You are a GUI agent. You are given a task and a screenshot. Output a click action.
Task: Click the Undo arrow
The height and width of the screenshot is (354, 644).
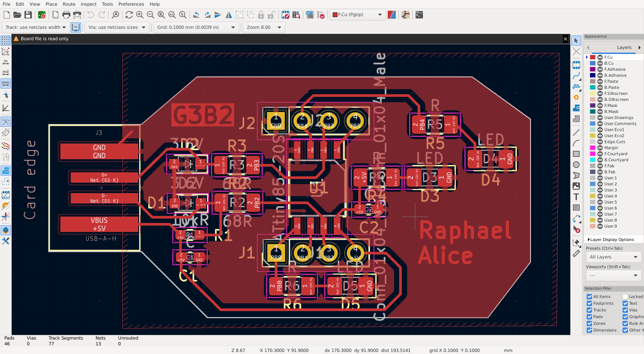pyautogui.click(x=91, y=15)
